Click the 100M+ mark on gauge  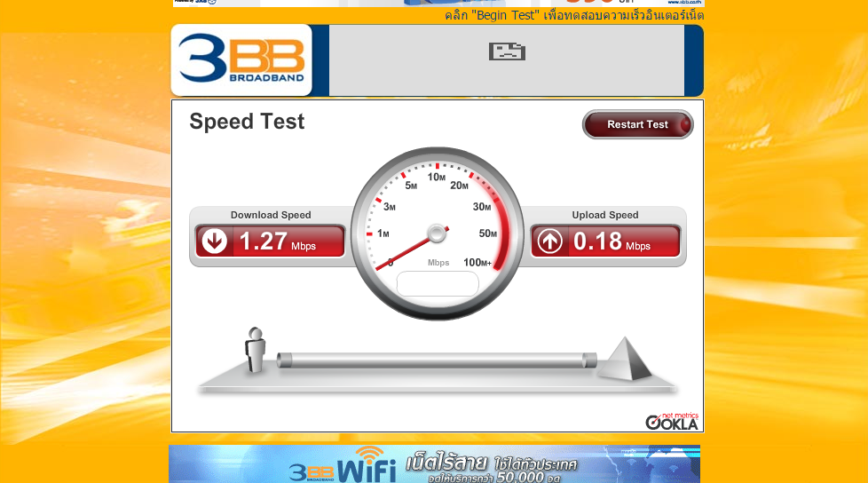pyautogui.click(x=477, y=263)
